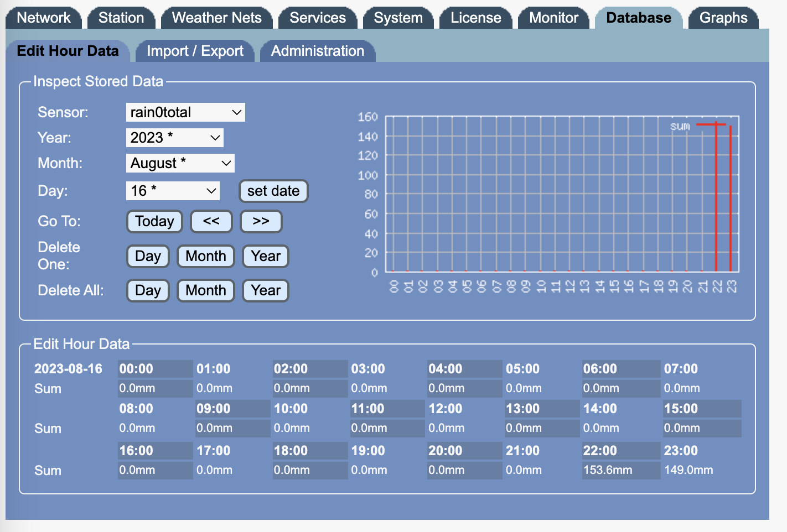The image size is (787, 532).
Task: Open the Network tab
Action: (x=44, y=18)
